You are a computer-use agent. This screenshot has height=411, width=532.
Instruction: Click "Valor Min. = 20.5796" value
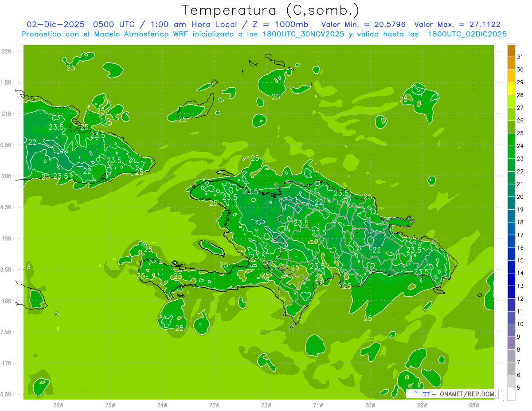click(364, 24)
